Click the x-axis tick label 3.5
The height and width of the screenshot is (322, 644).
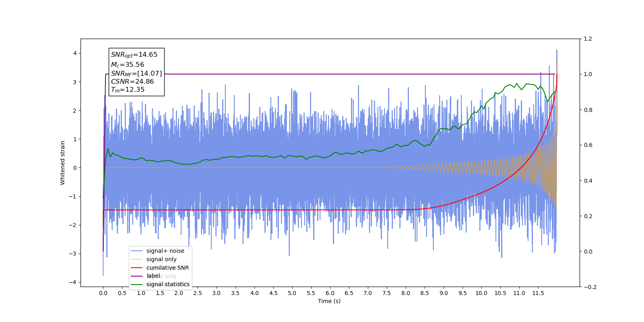click(235, 293)
